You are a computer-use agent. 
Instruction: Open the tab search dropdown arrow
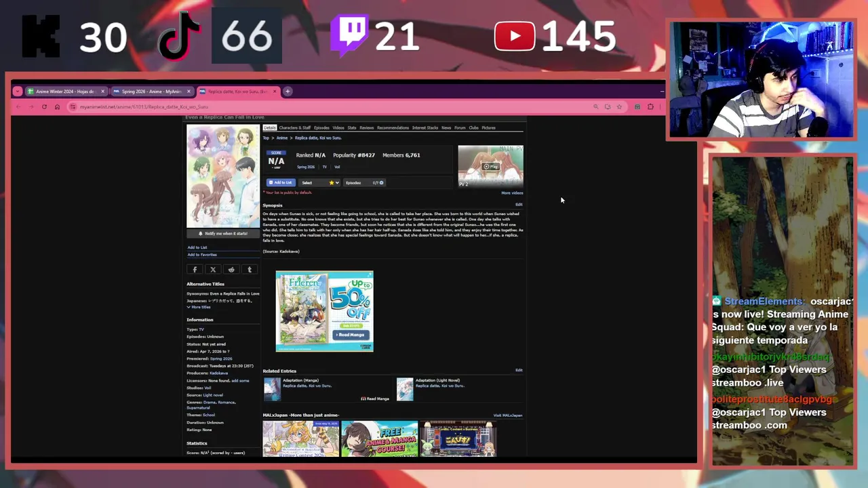point(18,91)
